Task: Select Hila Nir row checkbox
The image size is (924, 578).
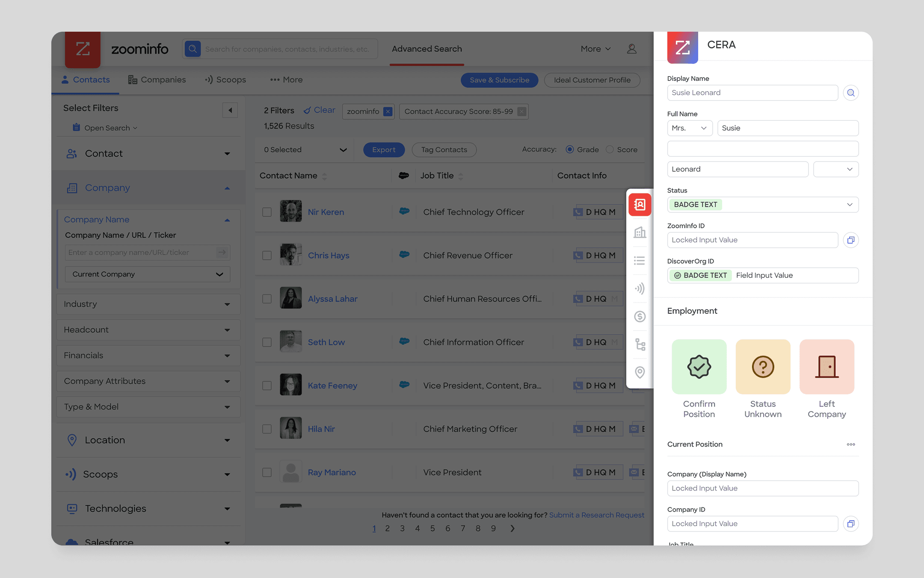Action: pos(267,429)
